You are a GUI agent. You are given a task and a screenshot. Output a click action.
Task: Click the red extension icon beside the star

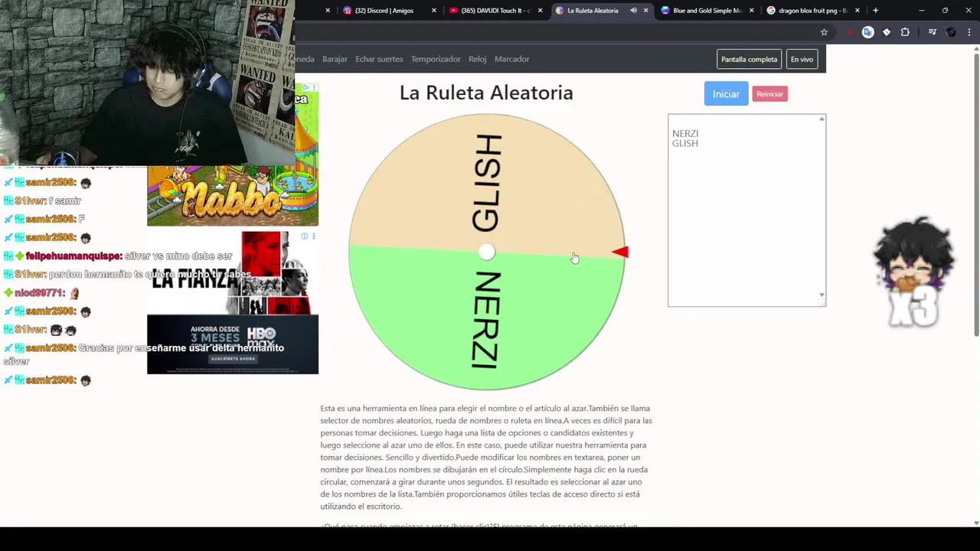click(849, 32)
